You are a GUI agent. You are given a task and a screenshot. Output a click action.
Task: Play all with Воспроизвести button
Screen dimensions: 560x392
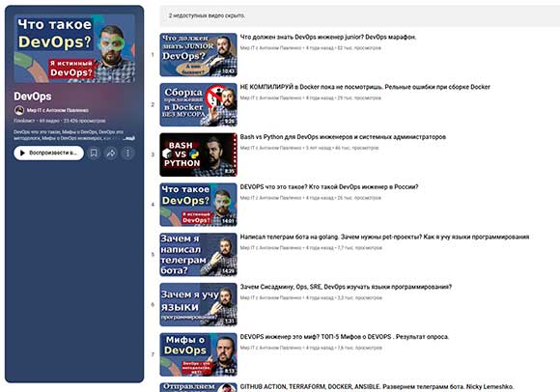tap(49, 154)
